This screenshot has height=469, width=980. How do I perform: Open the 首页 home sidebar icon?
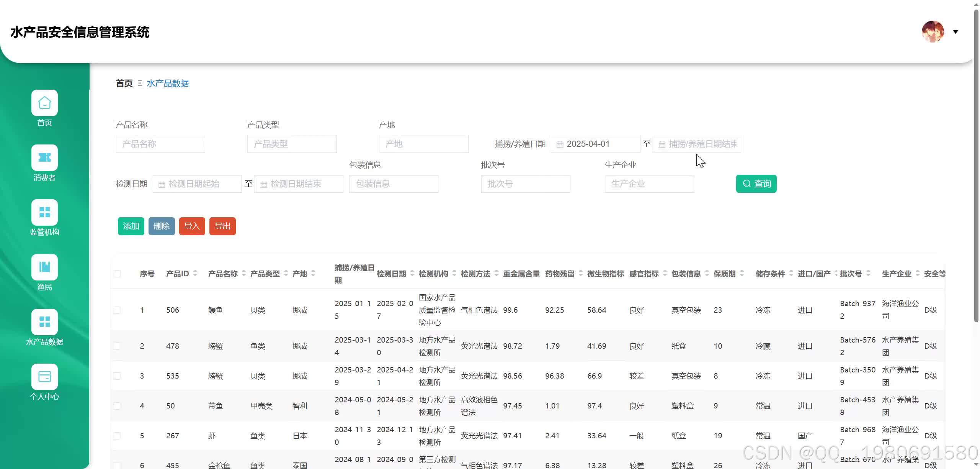(44, 103)
